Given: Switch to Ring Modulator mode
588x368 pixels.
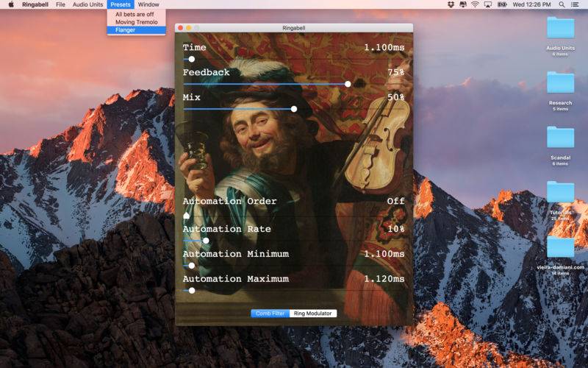Looking at the screenshot, I should pos(313,314).
